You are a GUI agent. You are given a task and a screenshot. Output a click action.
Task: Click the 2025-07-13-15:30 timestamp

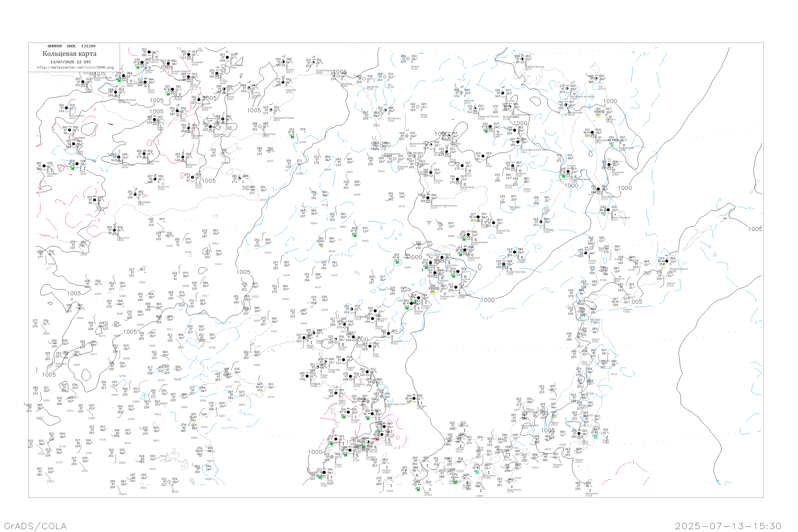728,526
